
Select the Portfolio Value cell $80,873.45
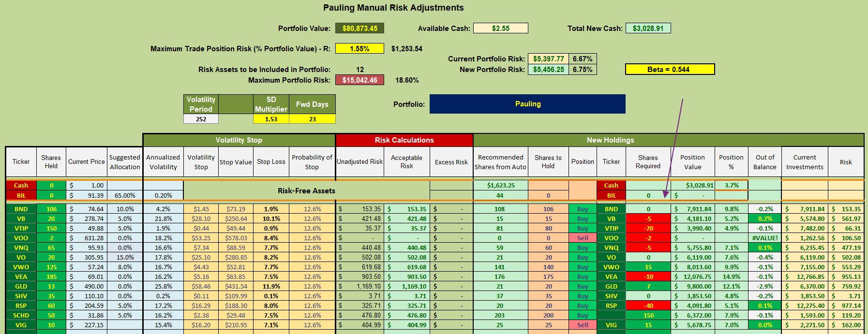359,29
